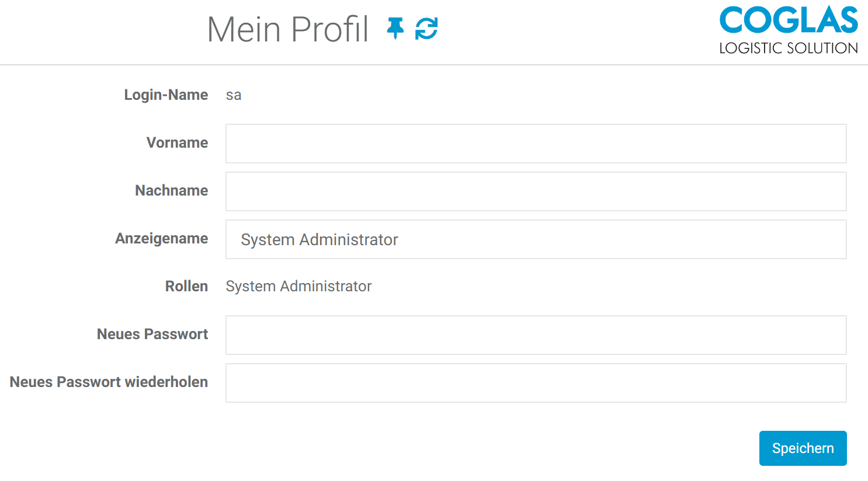Click the Neues Passwort label
This screenshot has height=481, width=868.
152,334
